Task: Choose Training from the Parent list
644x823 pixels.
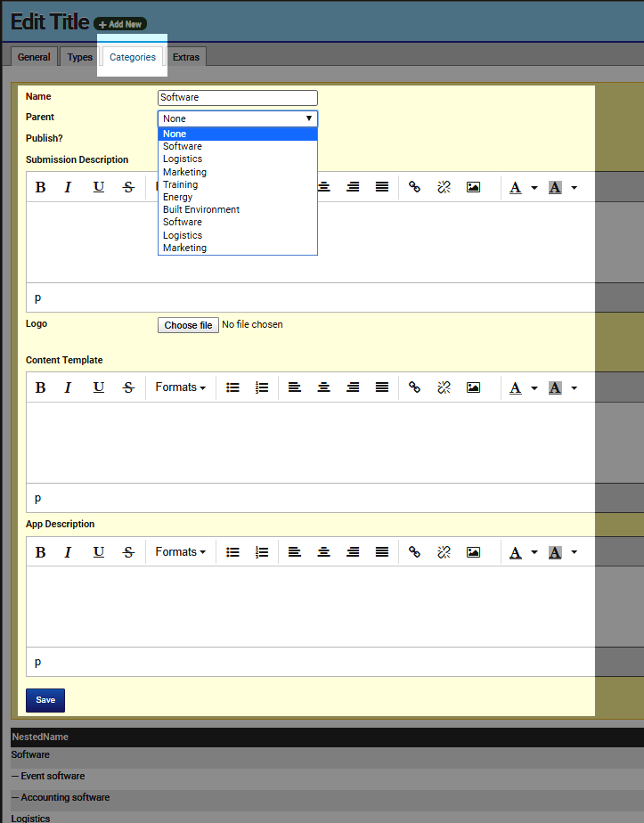Action: [237, 184]
